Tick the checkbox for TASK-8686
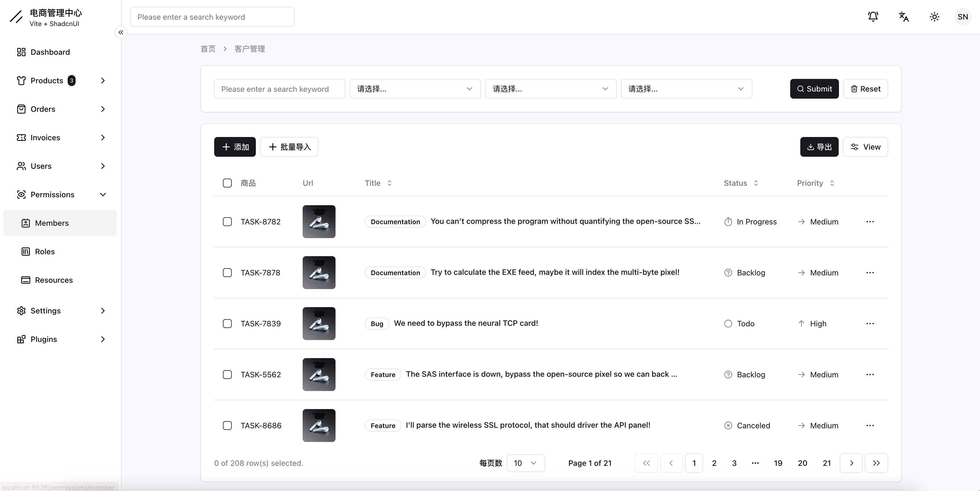 pyautogui.click(x=227, y=426)
